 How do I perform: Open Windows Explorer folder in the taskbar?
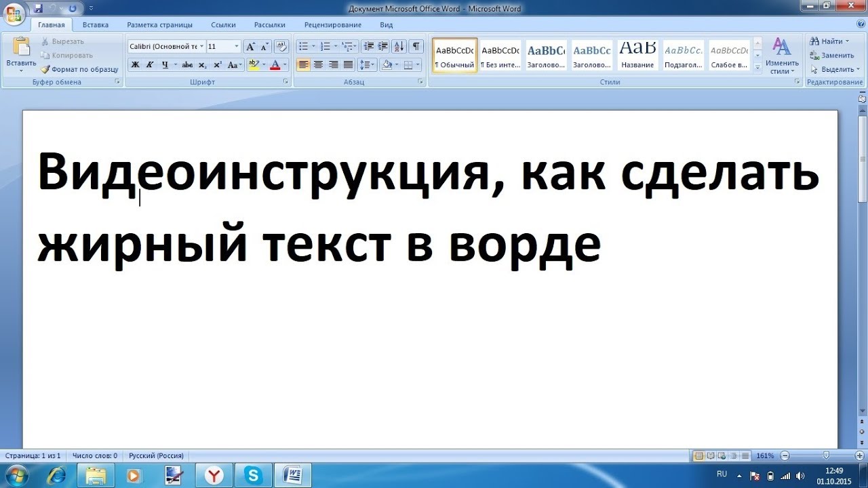[x=96, y=475]
